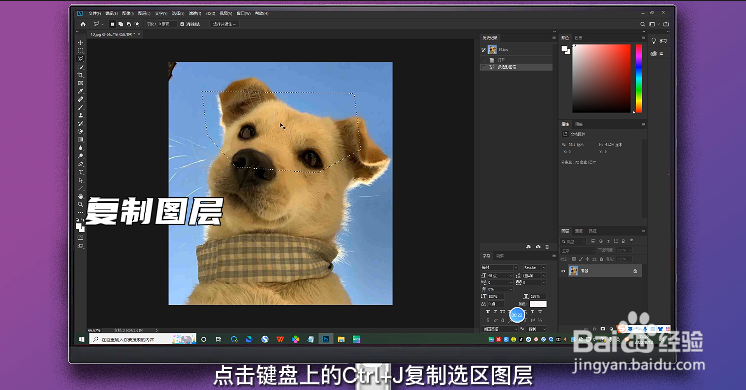746x390 pixels.
Task: Open the Libraries panel icon
Action: click(x=654, y=54)
